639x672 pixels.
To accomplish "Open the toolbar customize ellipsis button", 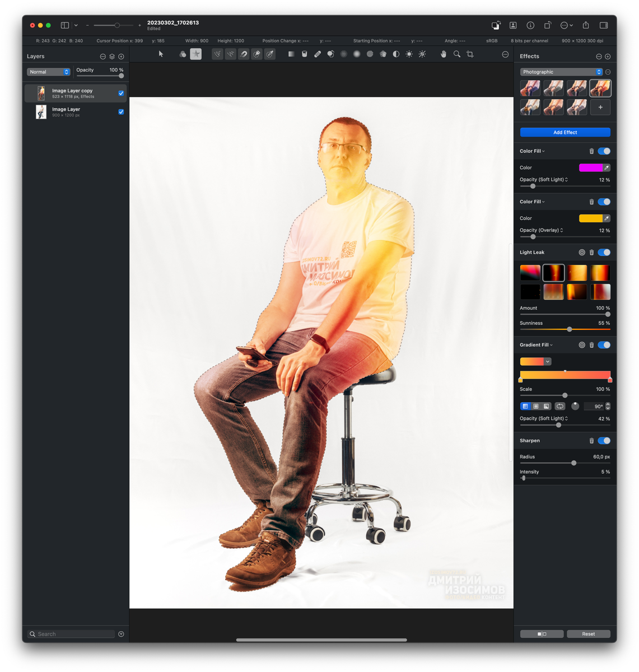I will tap(505, 54).
